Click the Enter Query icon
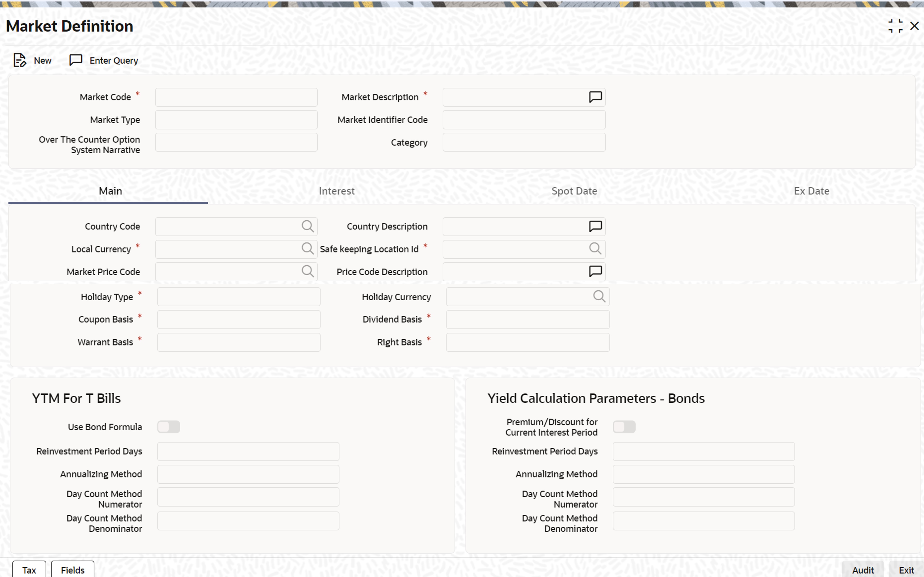Screen dimensions: 924x577 pyautogui.click(x=76, y=60)
